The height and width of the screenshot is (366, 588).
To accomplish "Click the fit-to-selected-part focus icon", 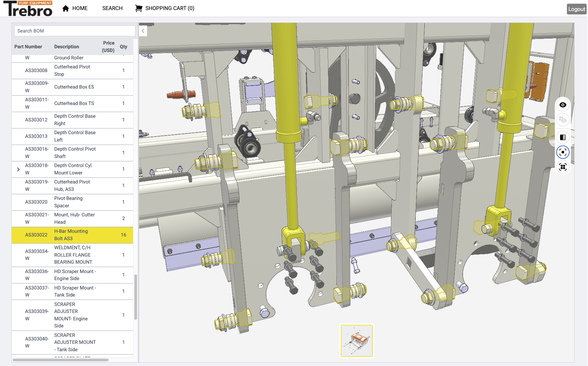I will point(563,152).
